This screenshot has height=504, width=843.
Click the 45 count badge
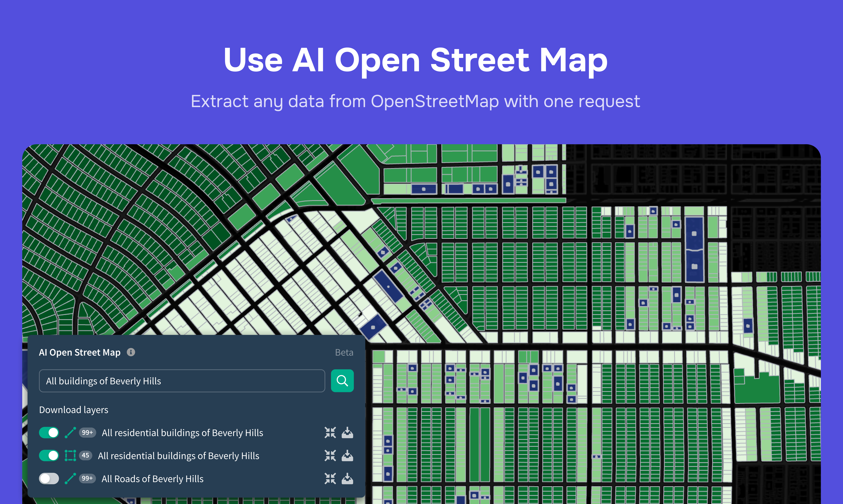85,455
